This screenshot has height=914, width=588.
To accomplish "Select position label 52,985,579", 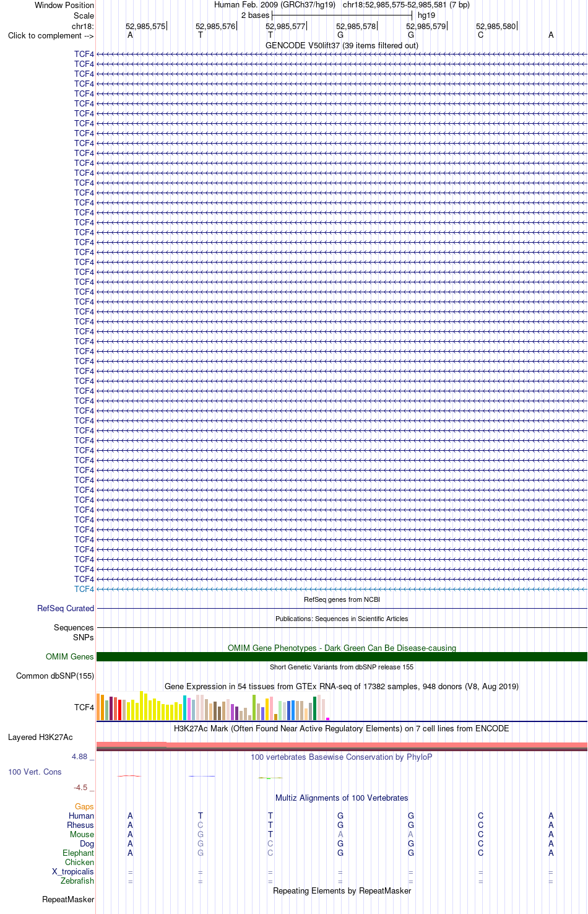I will pos(426,27).
